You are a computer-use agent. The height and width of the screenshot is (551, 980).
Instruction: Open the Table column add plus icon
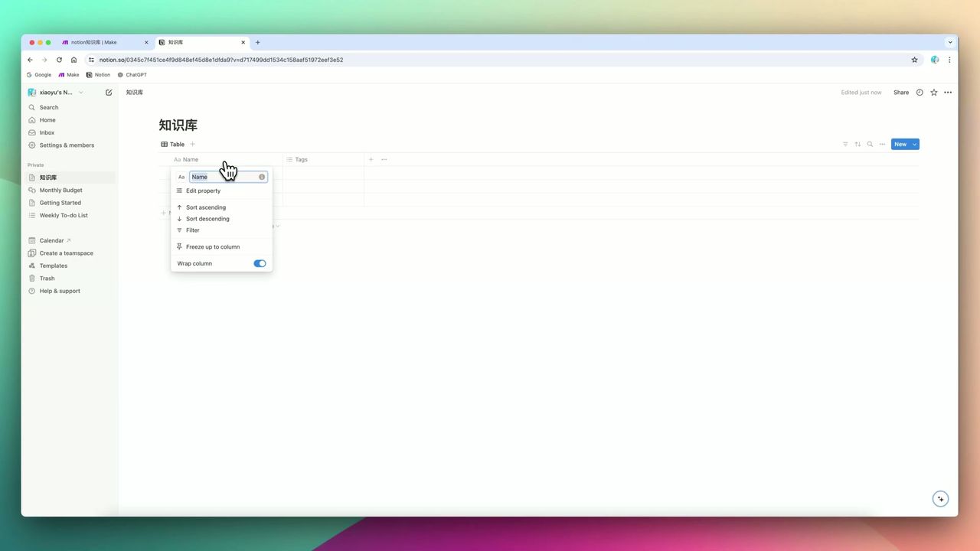coord(371,159)
